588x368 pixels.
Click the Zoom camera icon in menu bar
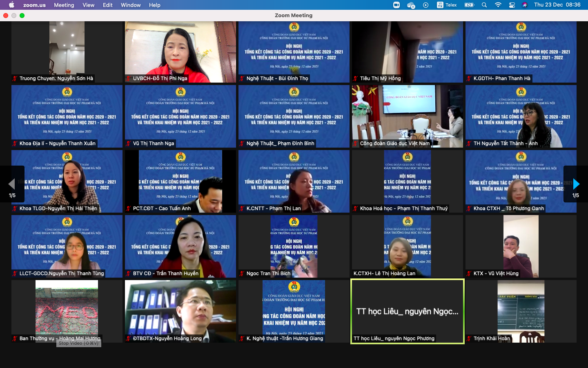396,5
